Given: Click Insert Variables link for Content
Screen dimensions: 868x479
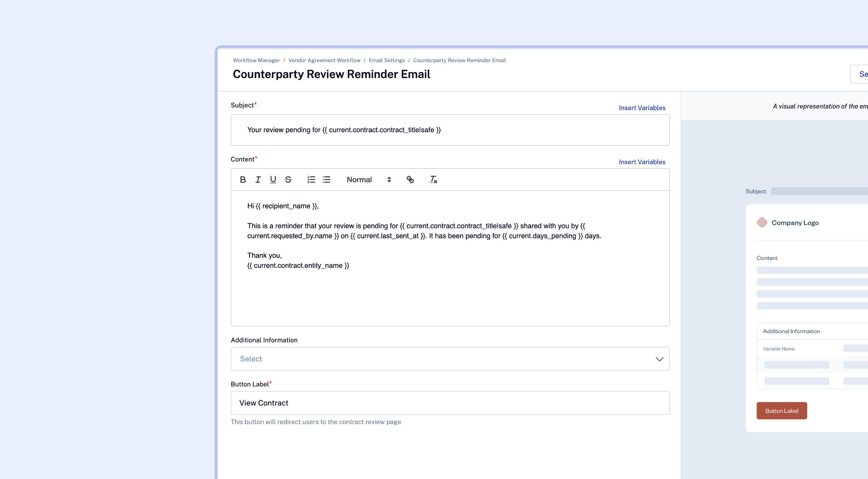Looking at the screenshot, I should click(x=642, y=162).
